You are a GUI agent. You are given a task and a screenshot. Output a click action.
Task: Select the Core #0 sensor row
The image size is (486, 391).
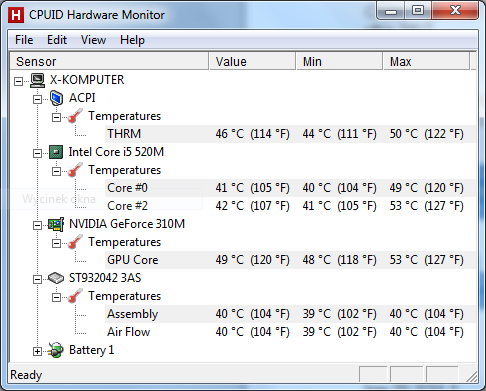point(290,188)
